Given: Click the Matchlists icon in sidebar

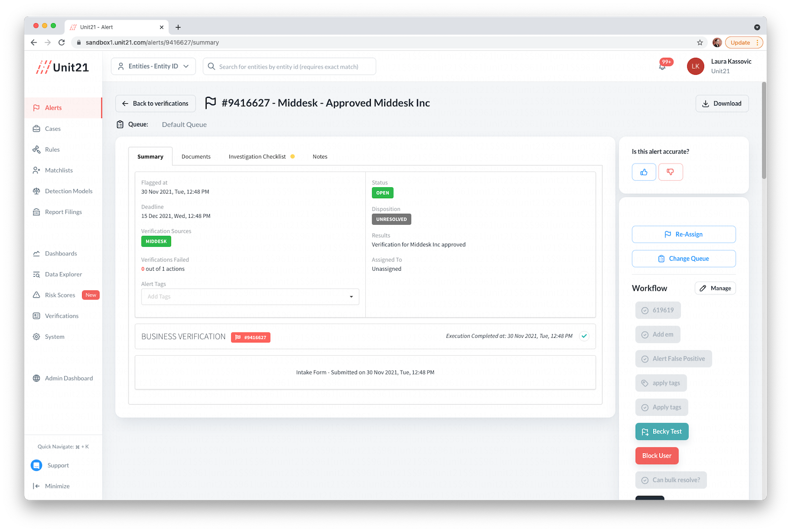Looking at the screenshot, I should coord(36,170).
